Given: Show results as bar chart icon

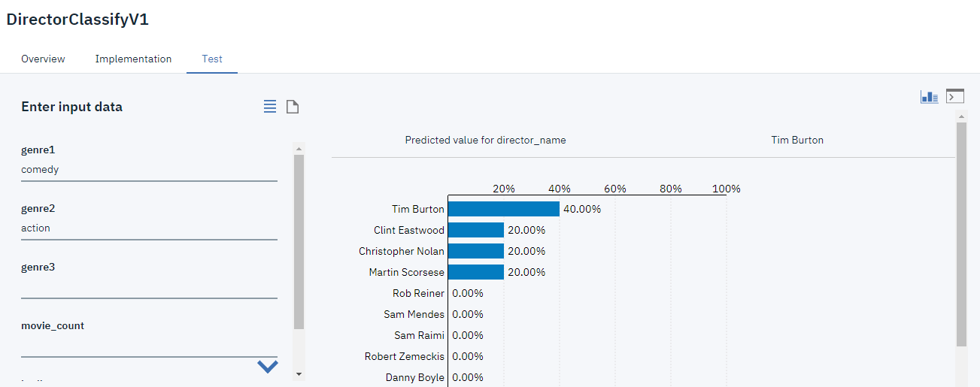Looking at the screenshot, I should [929, 97].
